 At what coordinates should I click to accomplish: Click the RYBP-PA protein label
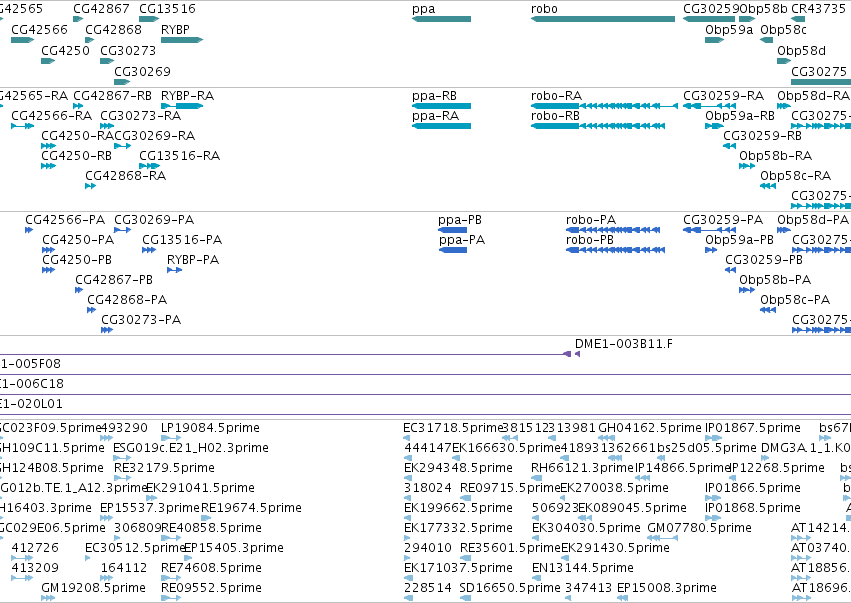[x=193, y=260]
